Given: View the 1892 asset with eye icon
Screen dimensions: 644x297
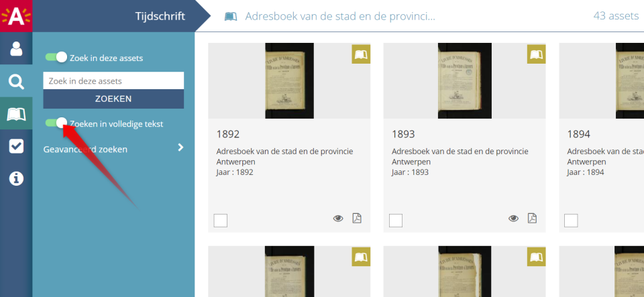Looking at the screenshot, I should tap(338, 218).
